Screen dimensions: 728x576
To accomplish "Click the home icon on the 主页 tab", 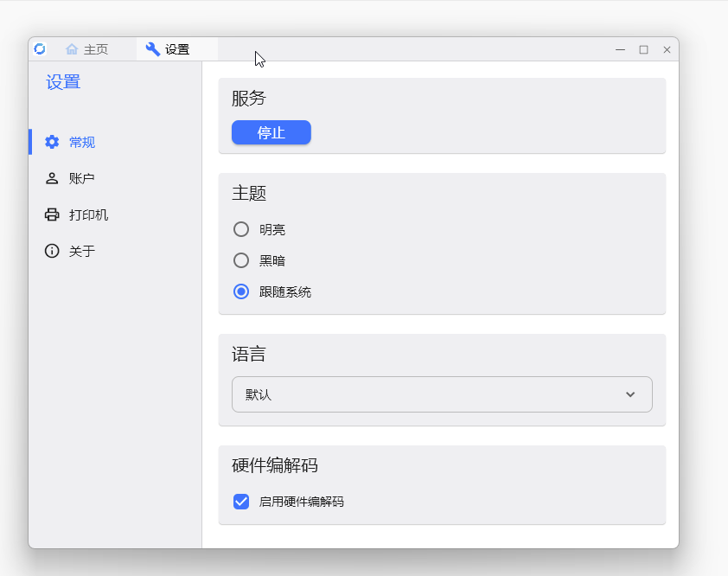I will (x=72, y=49).
